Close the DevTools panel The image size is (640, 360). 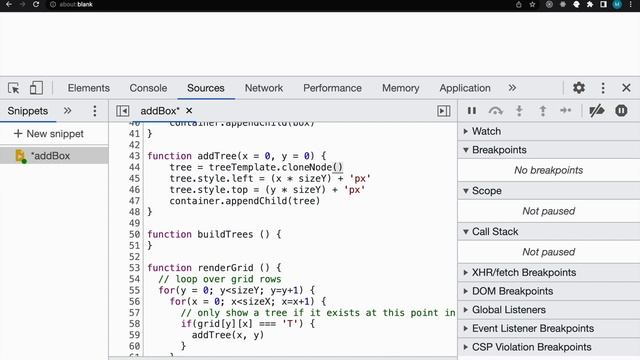tap(626, 88)
